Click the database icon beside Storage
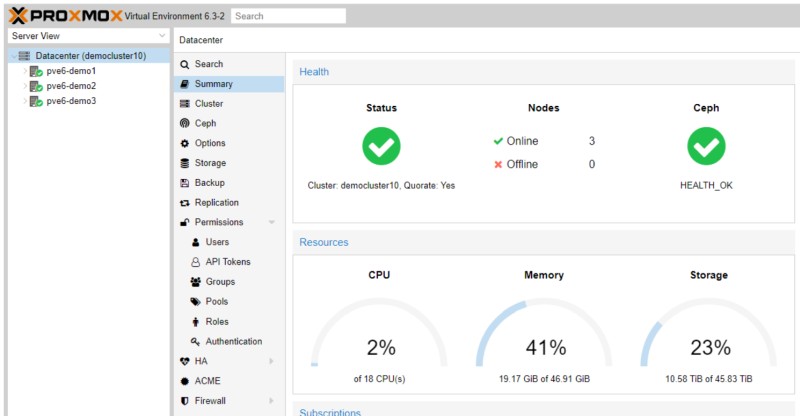Screen dimensions: 800x416 [x=185, y=163]
